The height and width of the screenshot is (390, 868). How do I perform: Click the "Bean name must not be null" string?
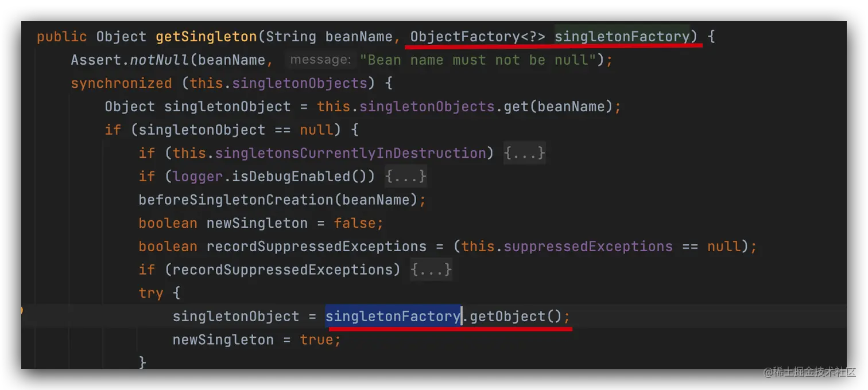pos(478,60)
